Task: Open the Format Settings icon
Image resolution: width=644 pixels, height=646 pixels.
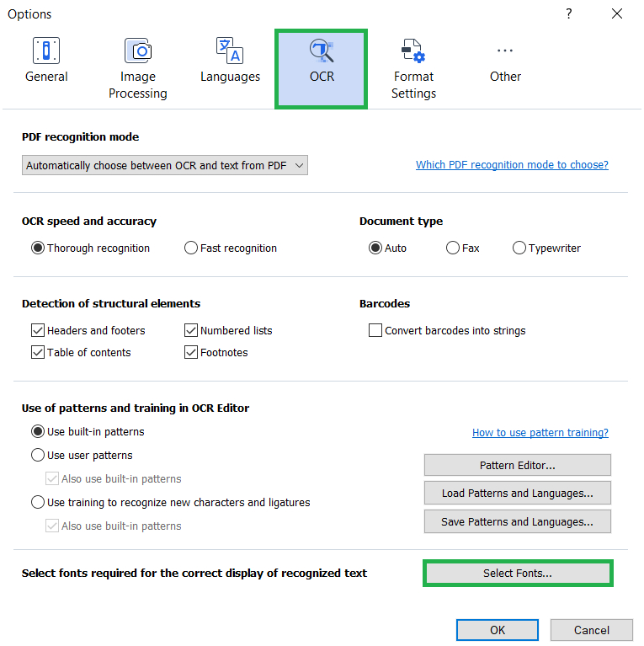Action: coord(413,51)
